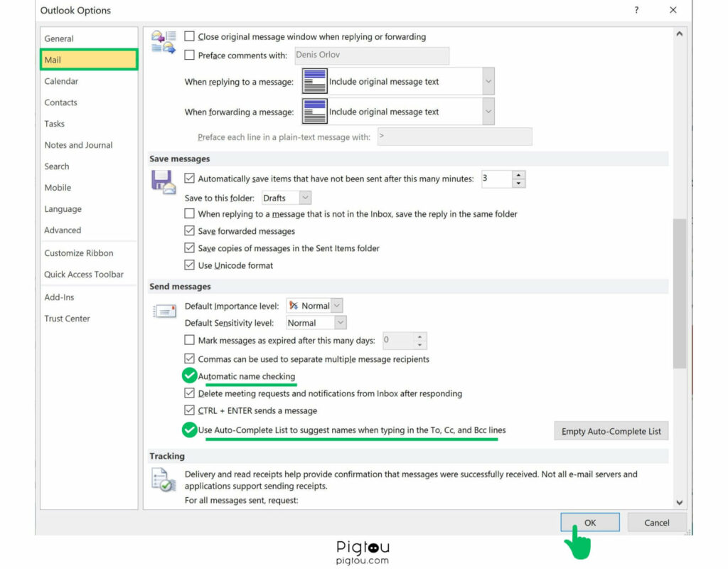Click the replying message layout preview icon
This screenshot has width=728, height=569.
tap(315, 81)
